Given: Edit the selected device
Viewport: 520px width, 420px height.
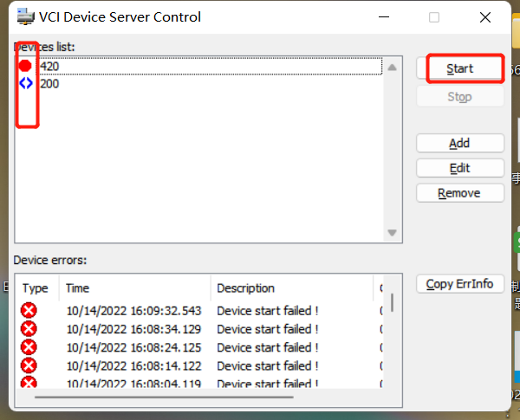Looking at the screenshot, I should coord(460,168).
